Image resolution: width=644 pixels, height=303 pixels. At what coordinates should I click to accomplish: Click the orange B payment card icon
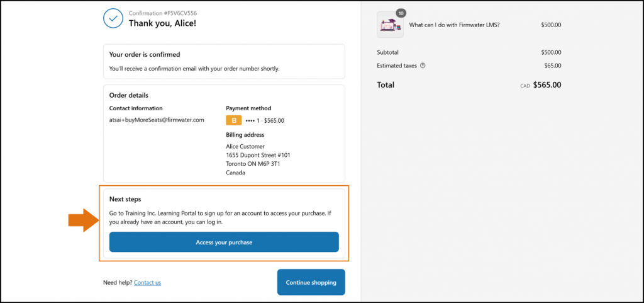coord(234,120)
